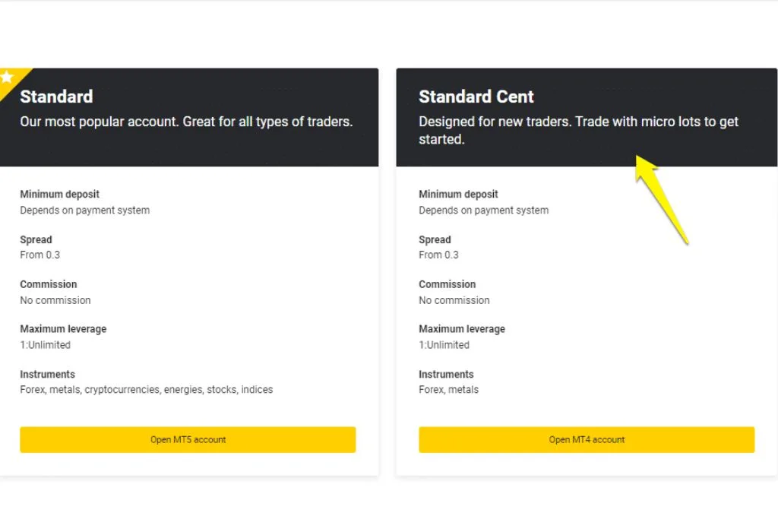Click the Spread label on Standard Cent card
The image size is (778, 532).
435,239
